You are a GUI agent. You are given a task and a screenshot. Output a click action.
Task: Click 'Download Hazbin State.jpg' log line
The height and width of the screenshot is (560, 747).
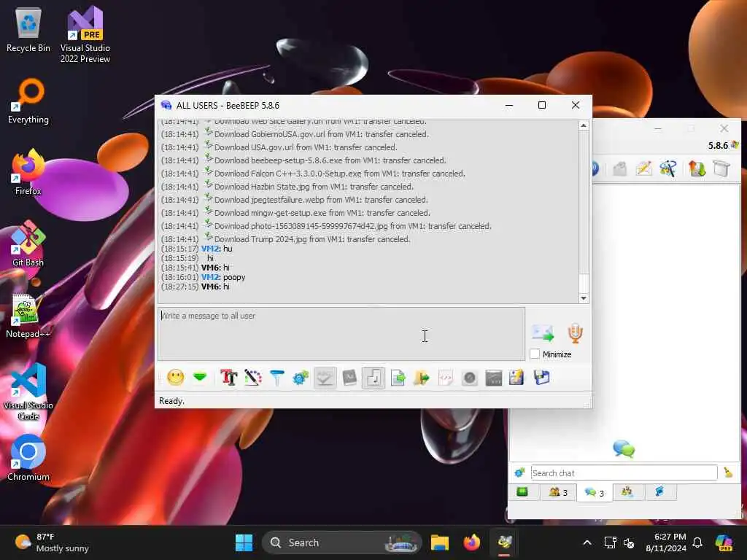coord(314,187)
